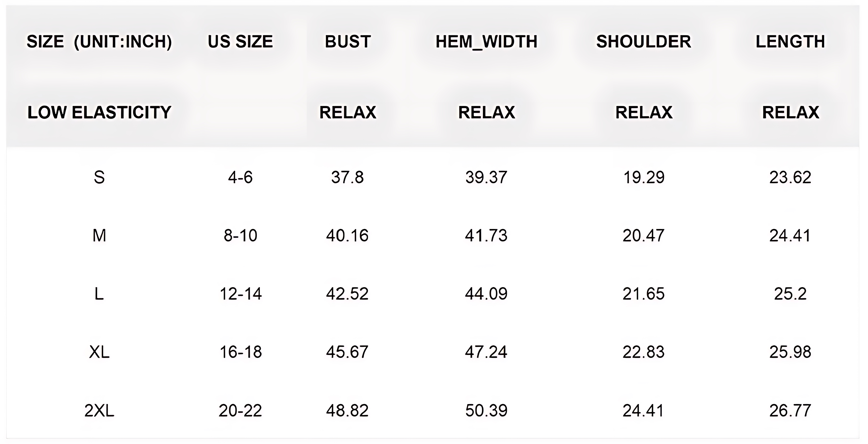The height and width of the screenshot is (444, 868).
Task: Click the LOW ELASTICITY label
Action: tap(99, 112)
